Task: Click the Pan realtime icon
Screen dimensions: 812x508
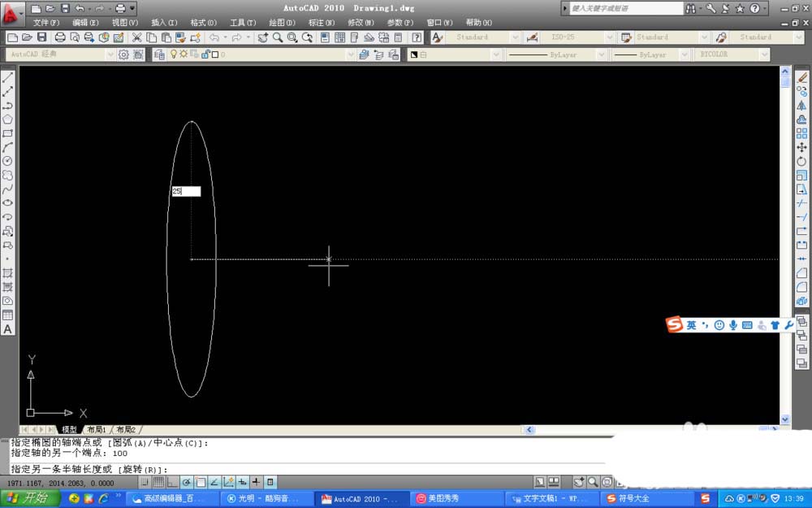Action: click(x=263, y=37)
